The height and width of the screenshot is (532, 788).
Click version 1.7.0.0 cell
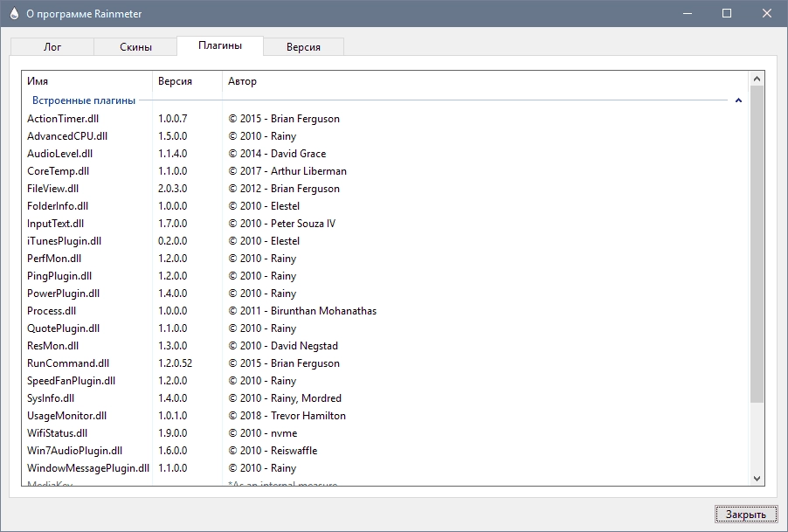click(x=173, y=224)
